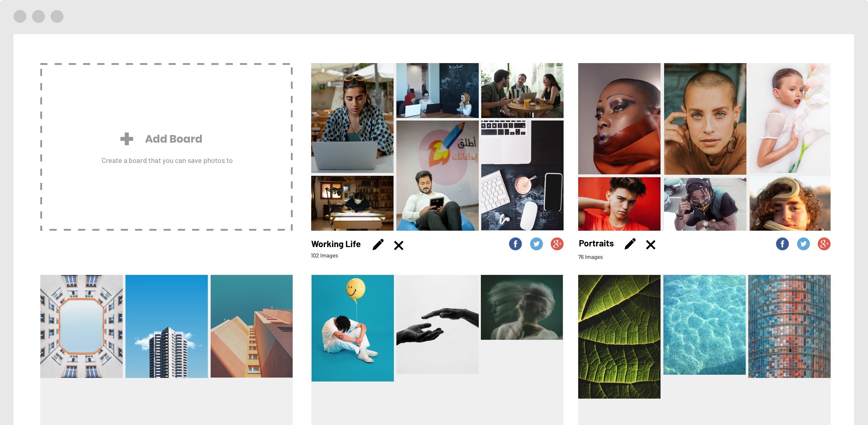Click the Working Life board label text

336,244
